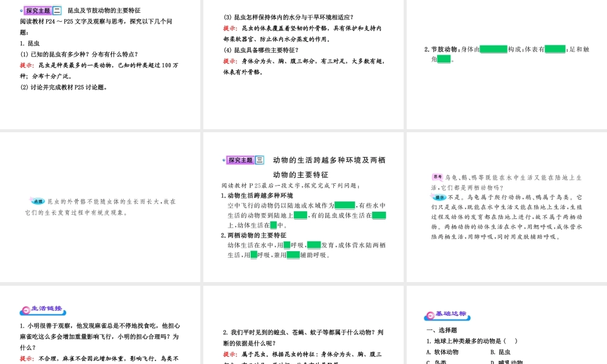The width and height of the screenshot is (607, 364).
Task: Click question (1) 已知的昆虫有多少种
Action: pos(79,54)
